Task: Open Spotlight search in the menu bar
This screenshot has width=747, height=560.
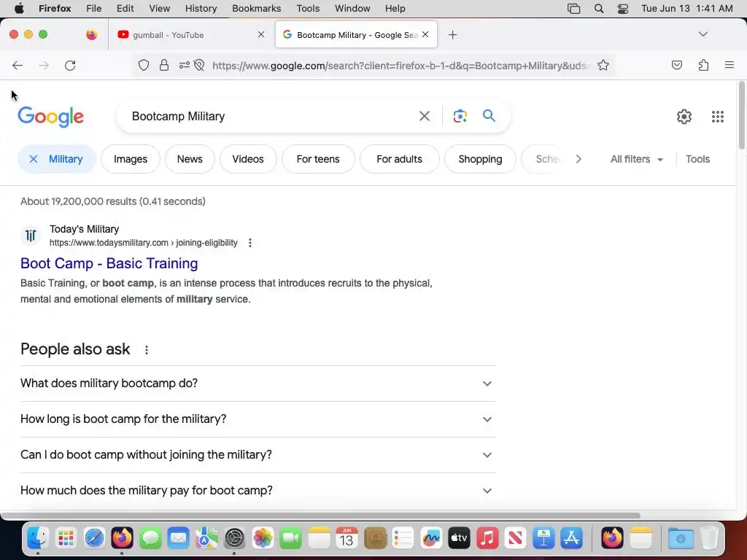Action: [x=599, y=9]
